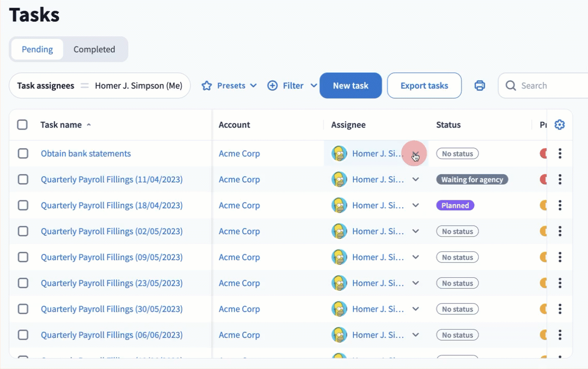Click the red priority indicator on first row
Image resolution: width=588 pixels, height=369 pixels.
coord(543,153)
